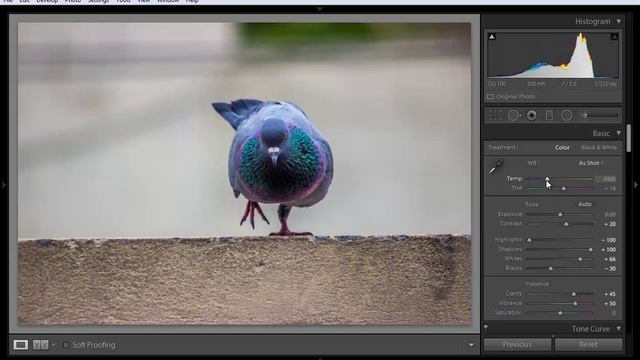Click the histogram graph area
This screenshot has height=360, width=640.
coord(553,55)
